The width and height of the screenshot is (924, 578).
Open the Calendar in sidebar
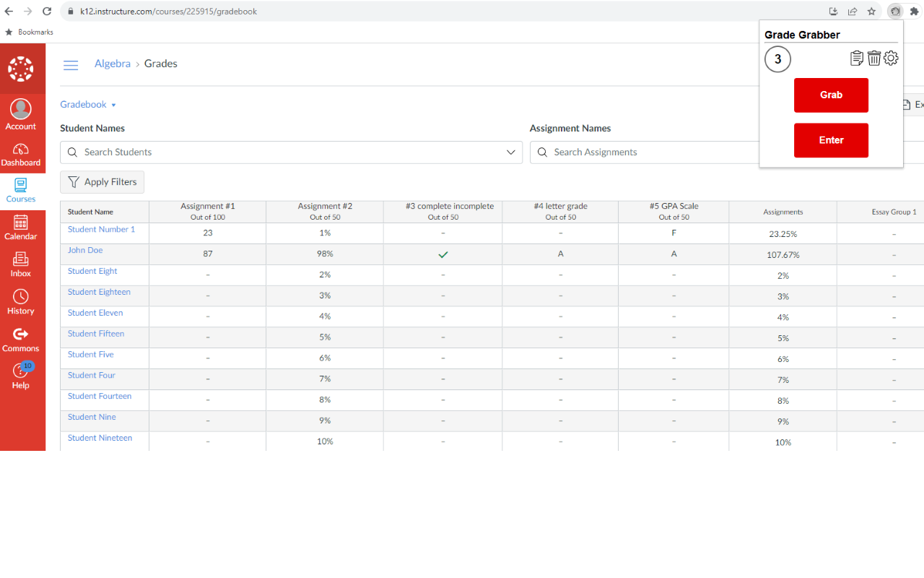[x=21, y=228]
